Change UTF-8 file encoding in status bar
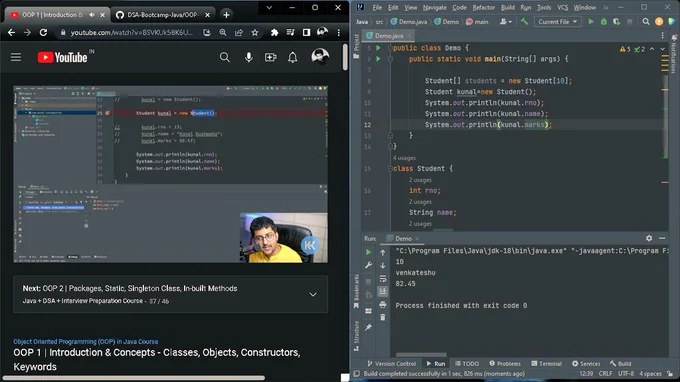The height and width of the screenshot is (382, 680). coord(626,373)
